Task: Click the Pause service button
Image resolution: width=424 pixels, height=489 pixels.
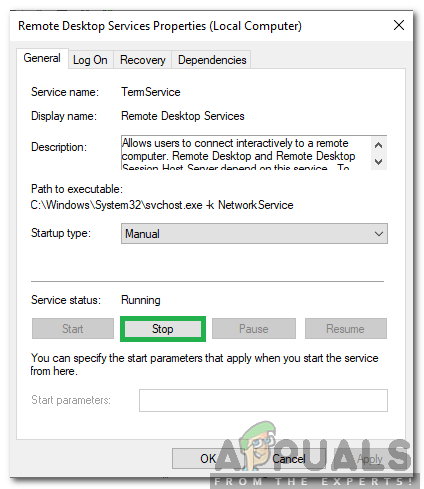Action: point(254,329)
